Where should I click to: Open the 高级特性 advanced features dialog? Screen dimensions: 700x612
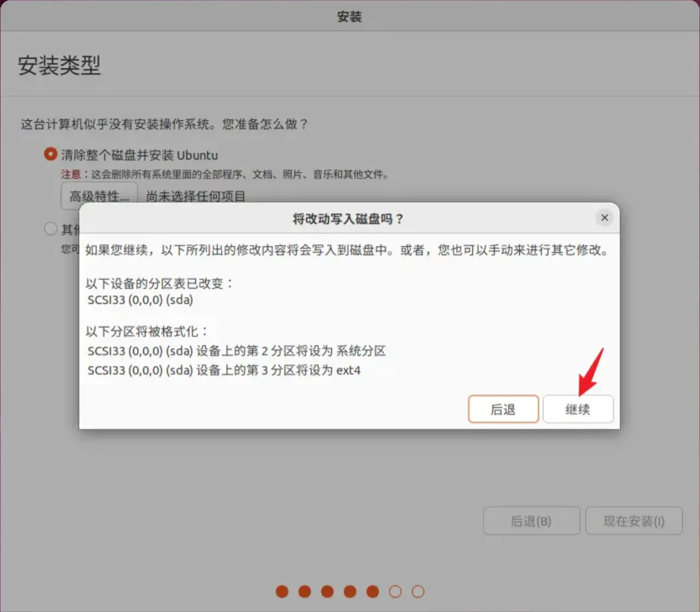(99, 196)
